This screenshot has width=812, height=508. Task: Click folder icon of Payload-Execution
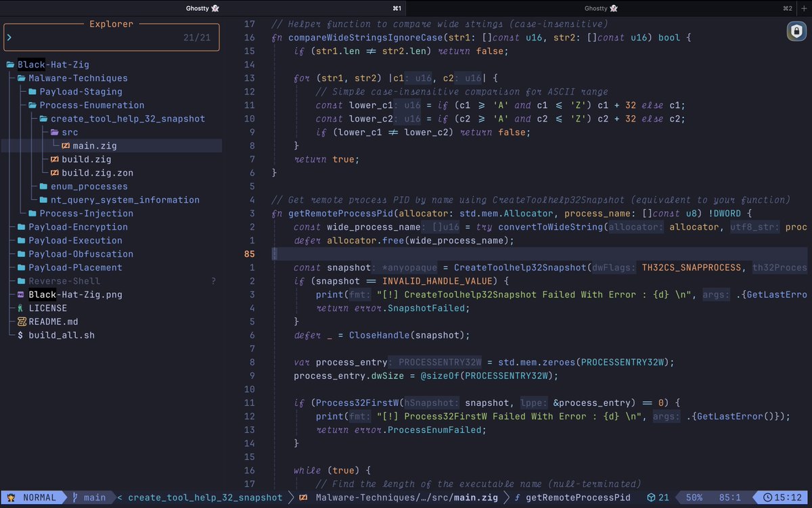[x=22, y=240]
